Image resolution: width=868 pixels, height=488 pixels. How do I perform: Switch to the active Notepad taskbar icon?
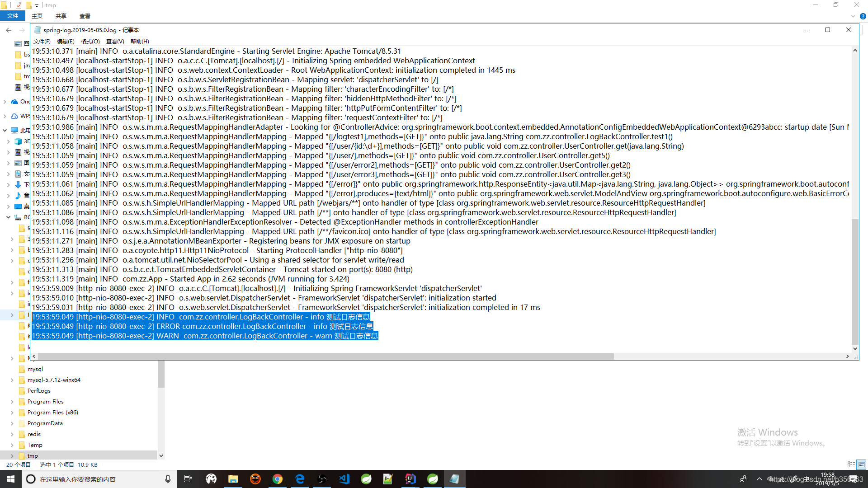pyautogui.click(x=455, y=479)
